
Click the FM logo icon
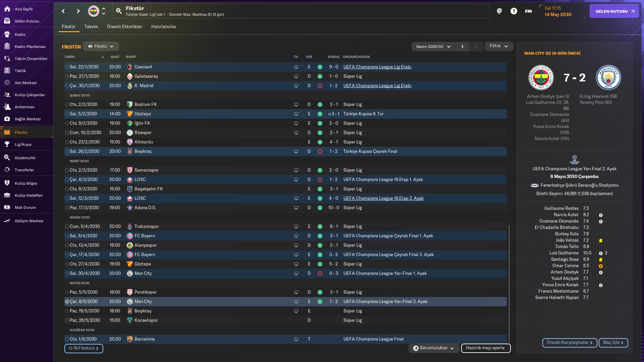point(528,11)
